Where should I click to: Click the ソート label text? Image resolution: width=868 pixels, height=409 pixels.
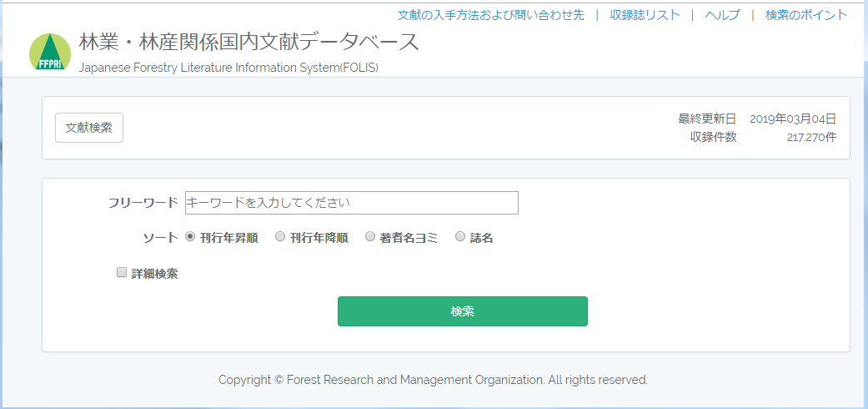point(161,238)
